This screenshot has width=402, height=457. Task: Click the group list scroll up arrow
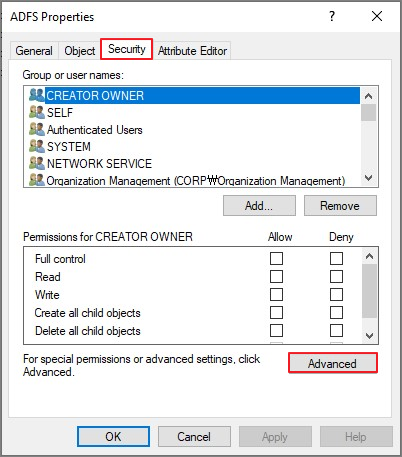pyautogui.click(x=368, y=96)
